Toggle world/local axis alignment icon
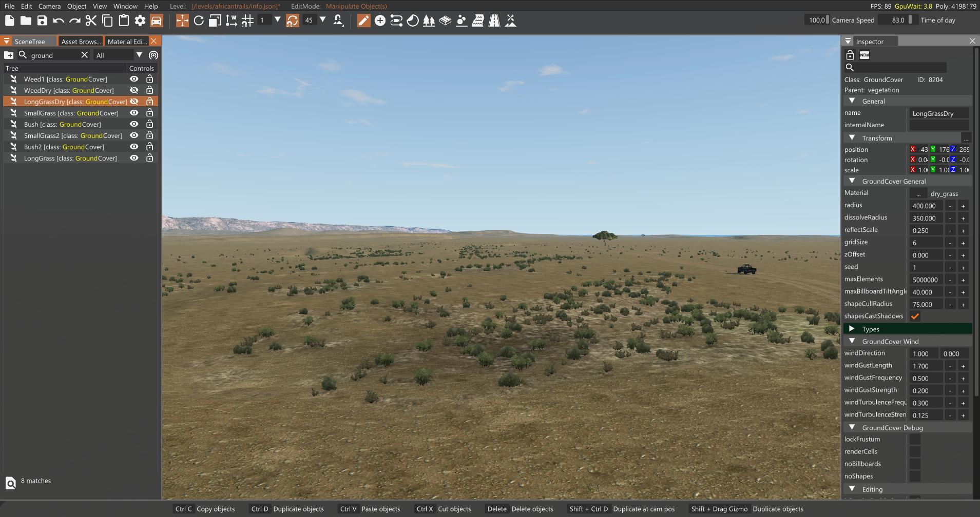Image resolution: width=980 pixels, height=517 pixels. click(x=232, y=21)
